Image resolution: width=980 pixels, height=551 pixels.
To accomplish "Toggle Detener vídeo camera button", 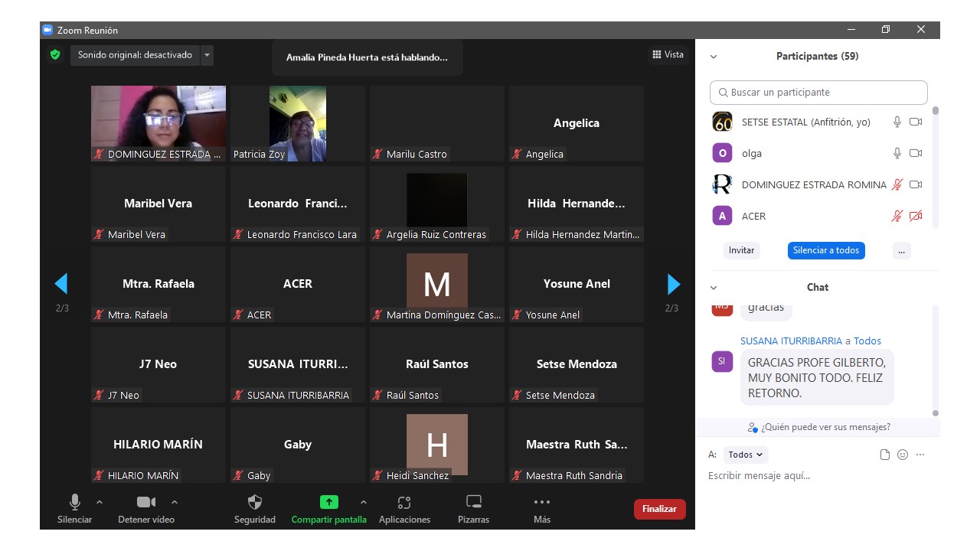I will point(146,509).
